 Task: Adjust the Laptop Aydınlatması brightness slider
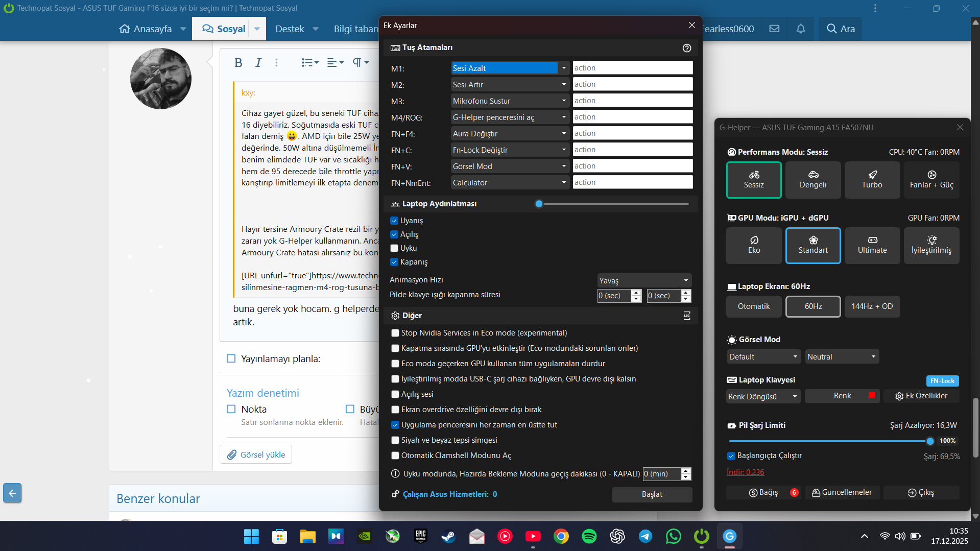click(x=614, y=204)
